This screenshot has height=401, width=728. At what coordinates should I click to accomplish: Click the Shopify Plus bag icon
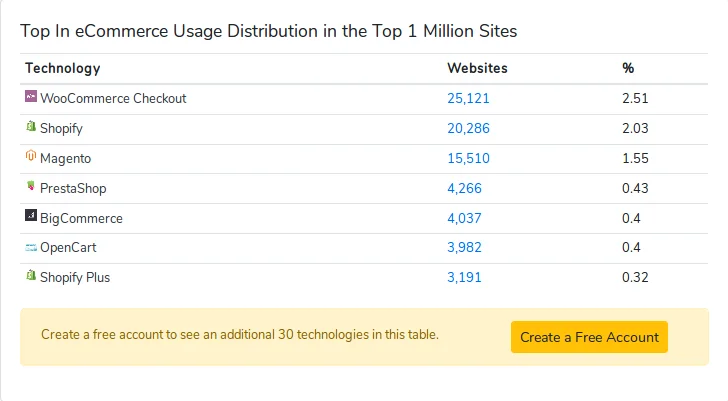tap(31, 276)
